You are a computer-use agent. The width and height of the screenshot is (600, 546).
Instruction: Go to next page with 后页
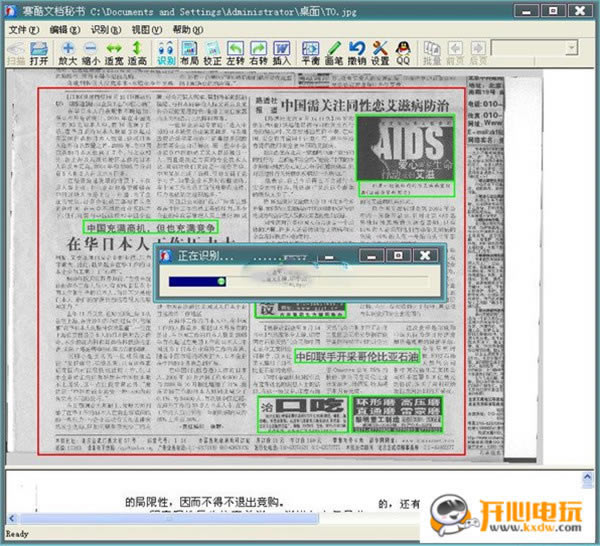tap(478, 53)
